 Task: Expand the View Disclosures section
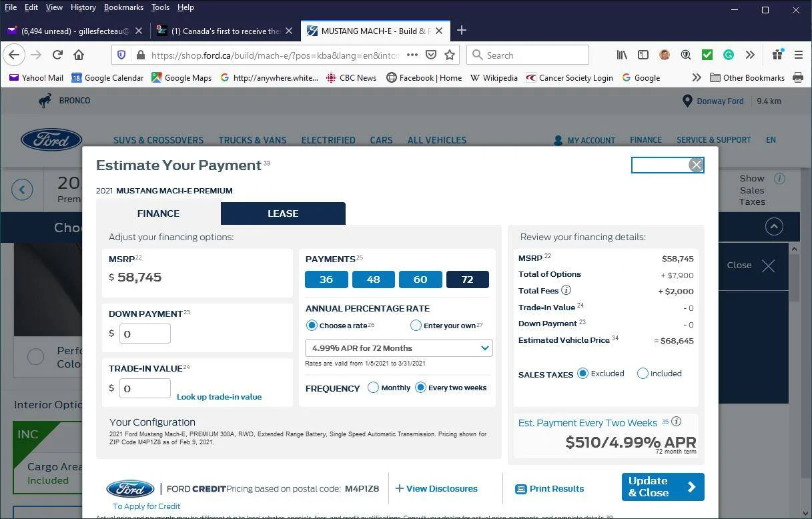436,488
